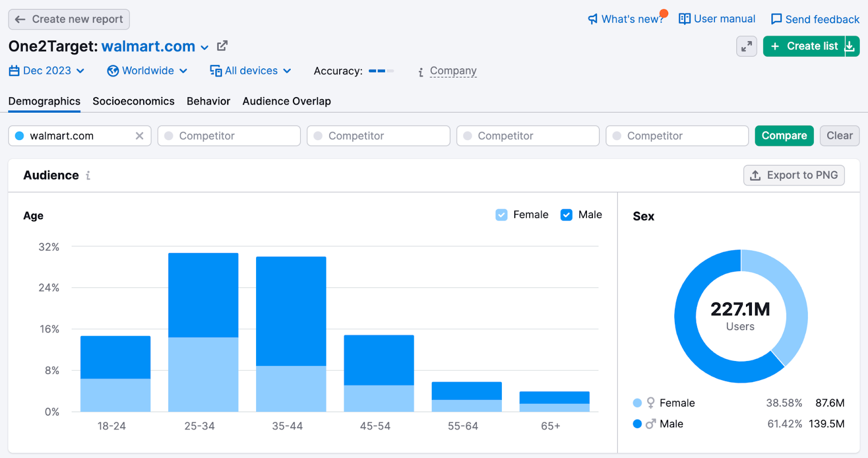Open the walmart.com domain dropdown chevron

(205, 48)
